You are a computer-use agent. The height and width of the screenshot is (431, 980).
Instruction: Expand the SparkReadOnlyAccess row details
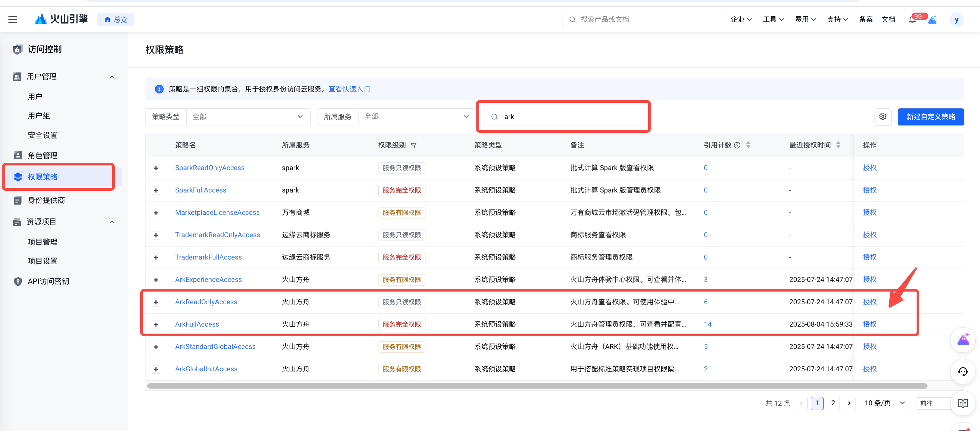click(156, 168)
